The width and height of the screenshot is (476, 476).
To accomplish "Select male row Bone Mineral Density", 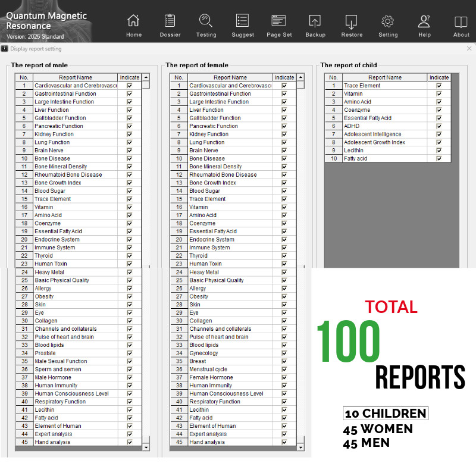I will [79, 167].
